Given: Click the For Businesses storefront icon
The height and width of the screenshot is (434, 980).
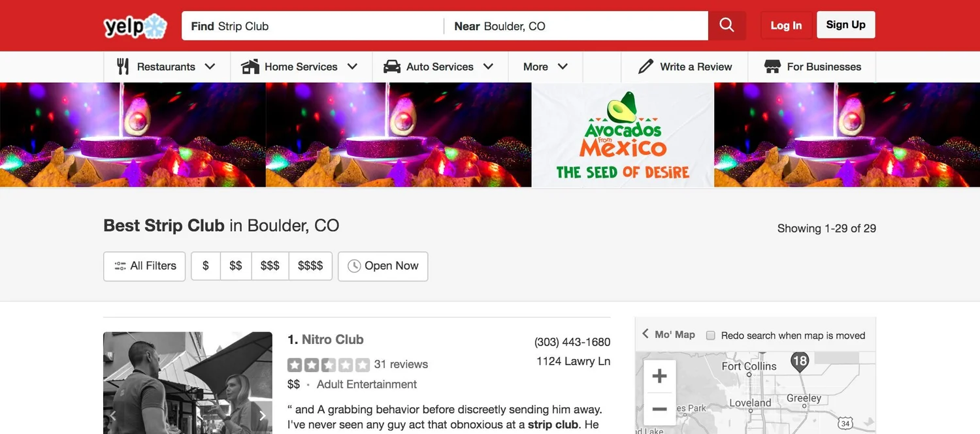Looking at the screenshot, I should click(772, 67).
